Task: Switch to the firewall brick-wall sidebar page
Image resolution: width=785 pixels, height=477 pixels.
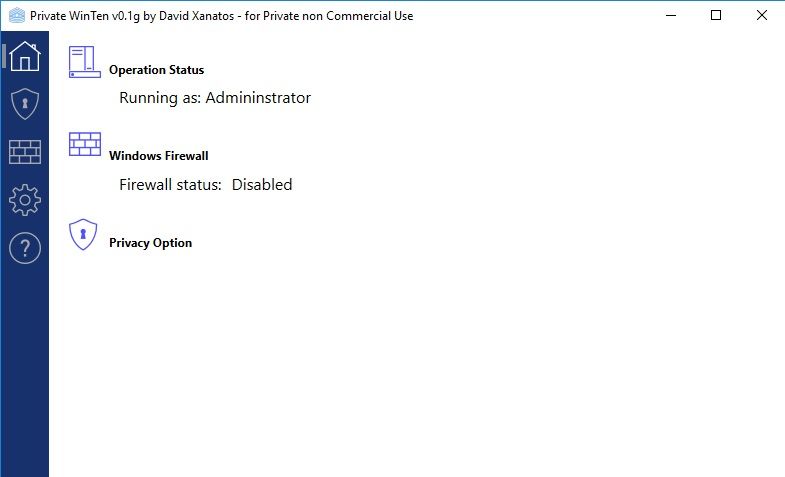Action: point(25,152)
